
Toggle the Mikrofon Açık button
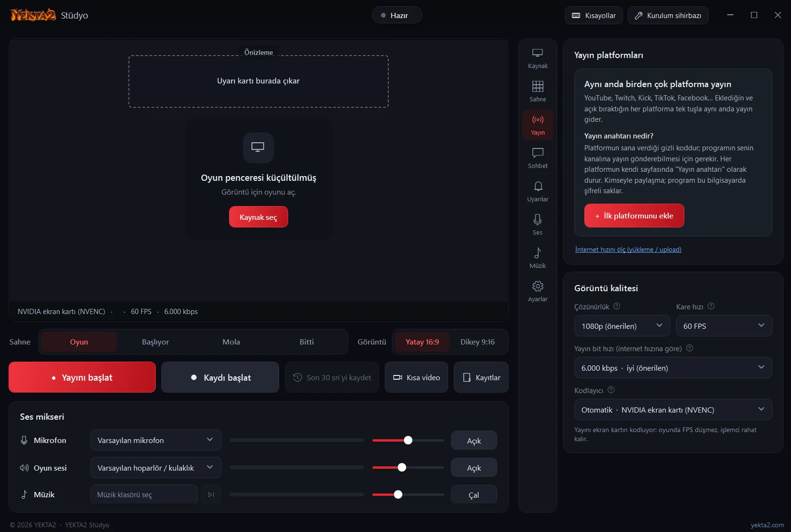click(x=474, y=441)
